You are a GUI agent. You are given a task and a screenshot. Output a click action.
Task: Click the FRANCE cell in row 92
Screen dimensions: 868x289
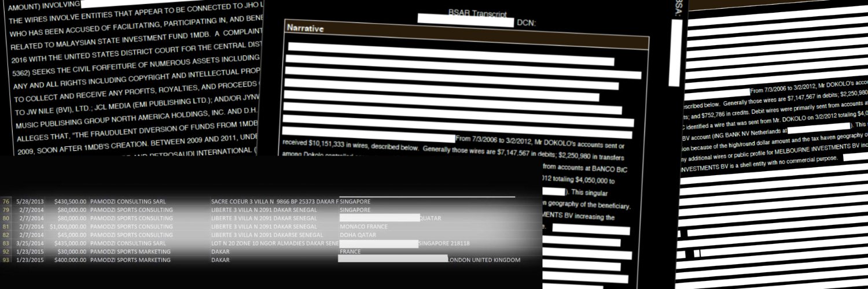350,251
